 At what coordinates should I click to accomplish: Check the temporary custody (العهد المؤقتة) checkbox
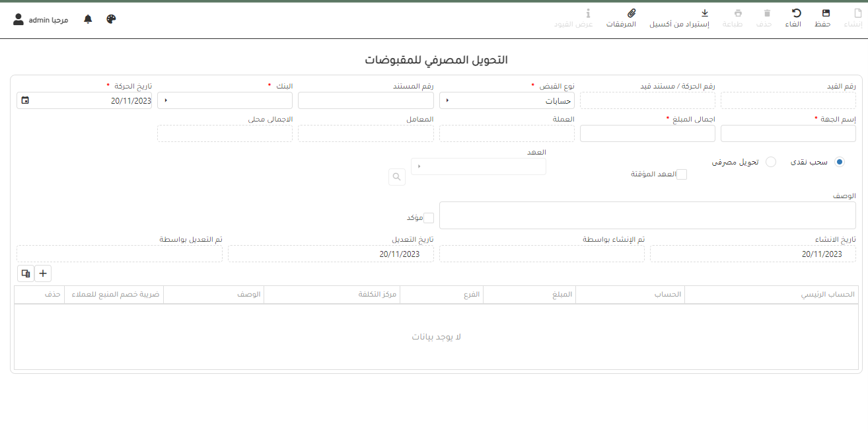coord(682,174)
